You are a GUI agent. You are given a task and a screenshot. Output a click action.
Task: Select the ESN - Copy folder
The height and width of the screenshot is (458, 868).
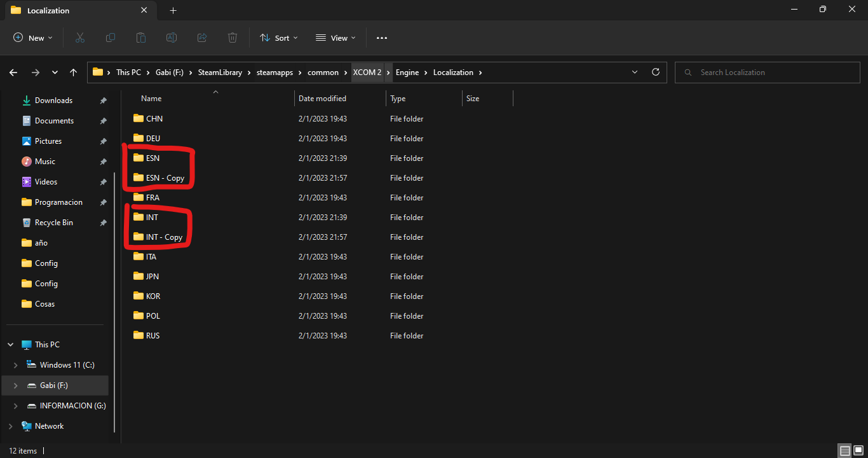click(x=165, y=178)
